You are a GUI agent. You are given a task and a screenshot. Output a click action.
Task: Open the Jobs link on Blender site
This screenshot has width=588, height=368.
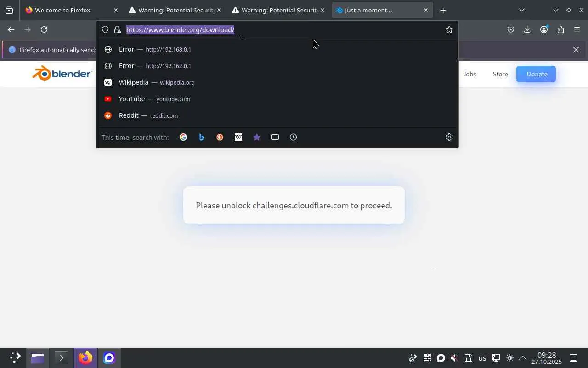click(x=469, y=74)
